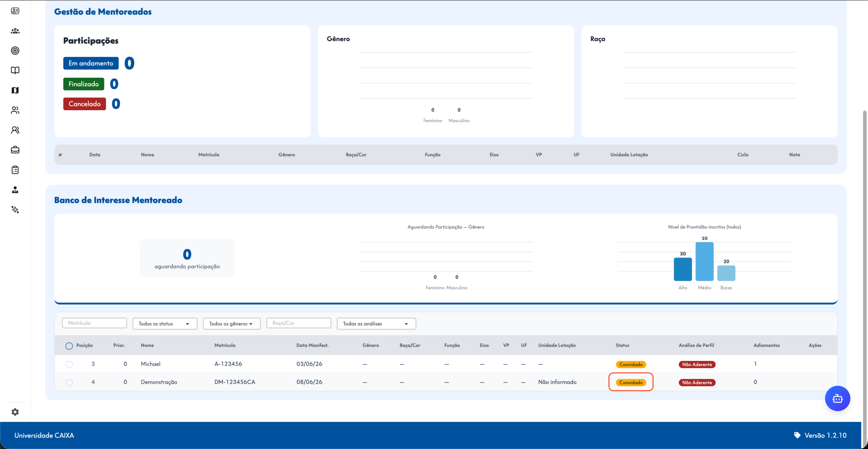This screenshot has width=868, height=449.
Task: Click Versão 1.2.10 footer text
Action: pos(826,435)
